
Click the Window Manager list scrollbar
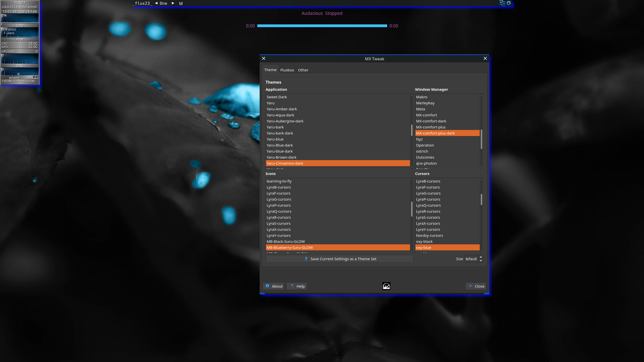481,139
